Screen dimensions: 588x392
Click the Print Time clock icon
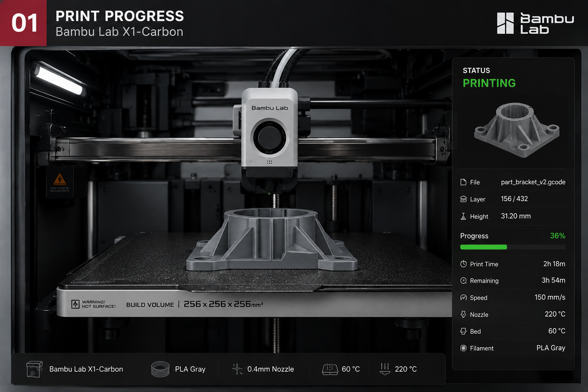(463, 264)
